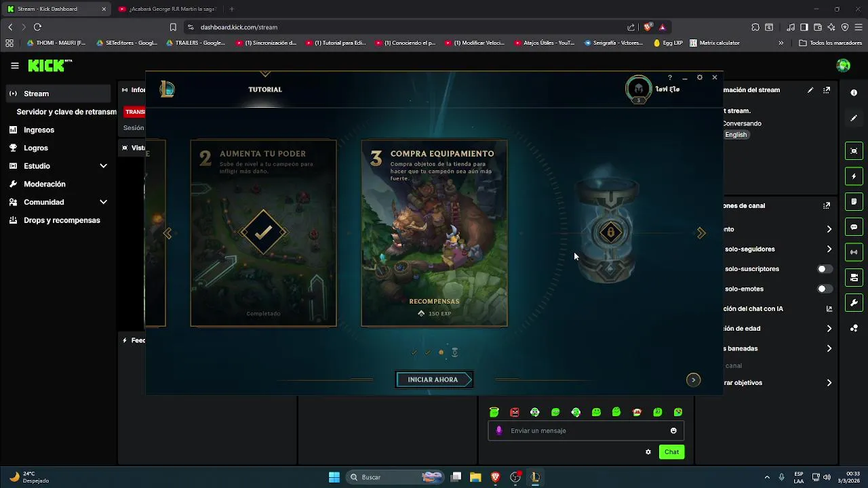The height and width of the screenshot is (488, 868).
Task: Click the League of Legends logo icon
Action: [x=167, y=89]
